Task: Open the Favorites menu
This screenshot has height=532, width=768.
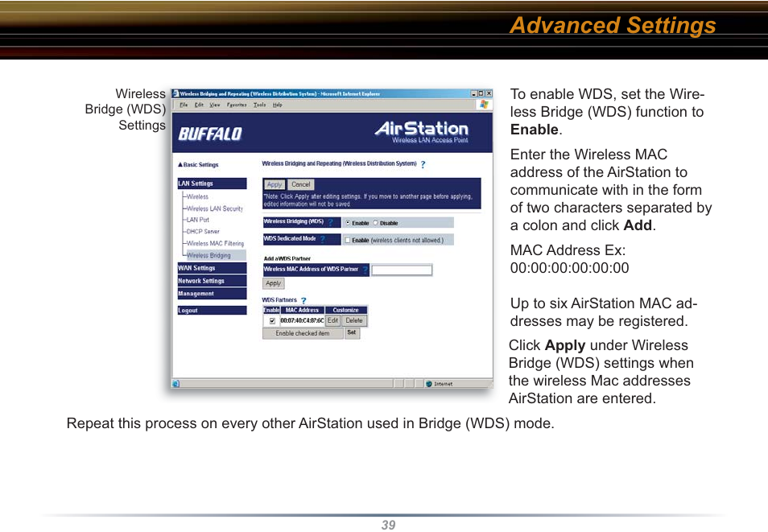Action: [237, 105]
